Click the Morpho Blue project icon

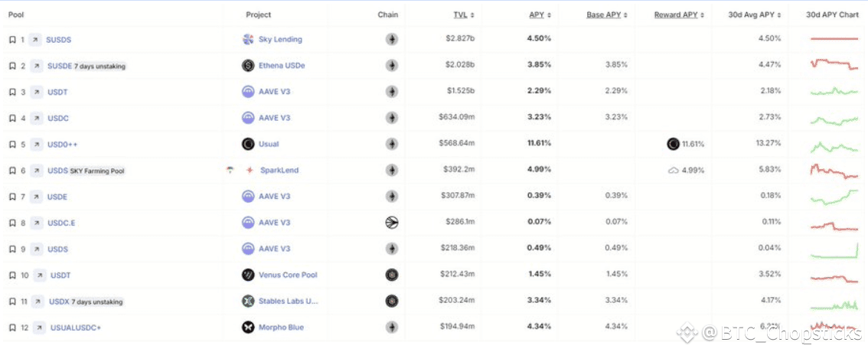[248, 328]
